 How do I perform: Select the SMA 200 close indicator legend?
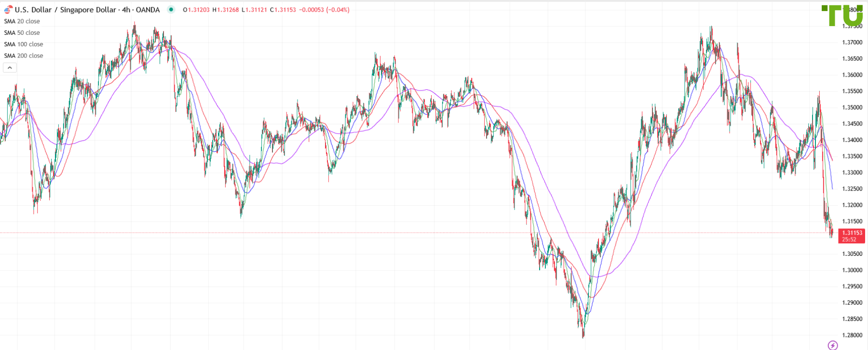coord(24,56)
